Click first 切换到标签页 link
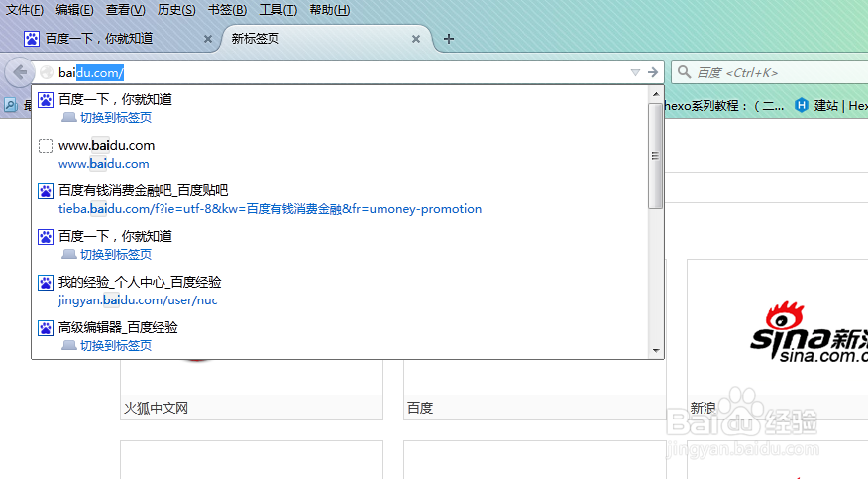 (116, 117)
